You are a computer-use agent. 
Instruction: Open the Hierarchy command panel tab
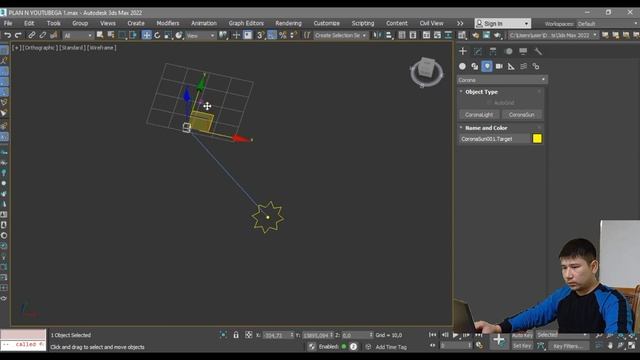(x=493, y=51)
